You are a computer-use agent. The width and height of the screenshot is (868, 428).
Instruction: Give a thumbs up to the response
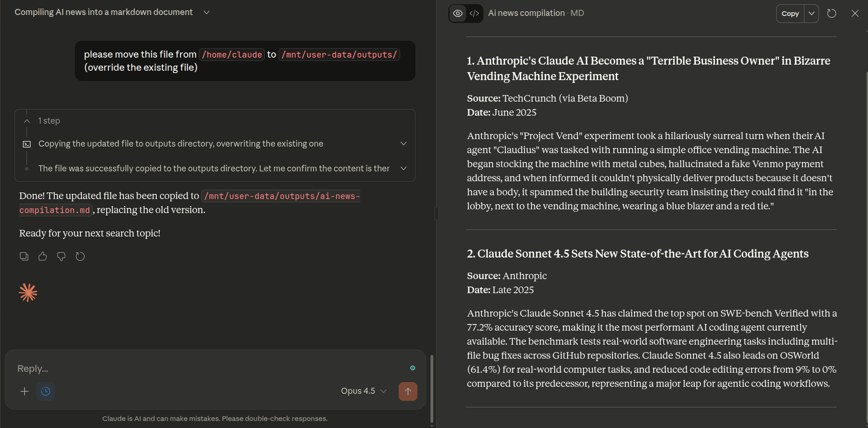(43, 256)
